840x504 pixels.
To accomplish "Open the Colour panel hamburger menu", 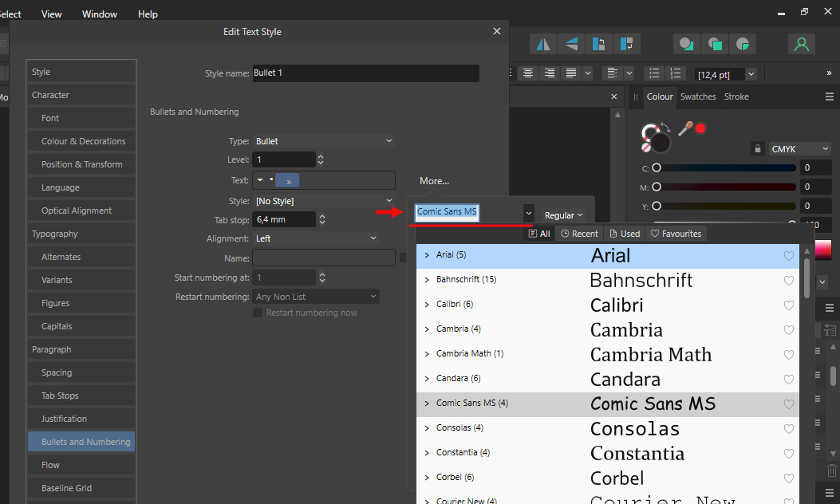I will click(830, 96).
